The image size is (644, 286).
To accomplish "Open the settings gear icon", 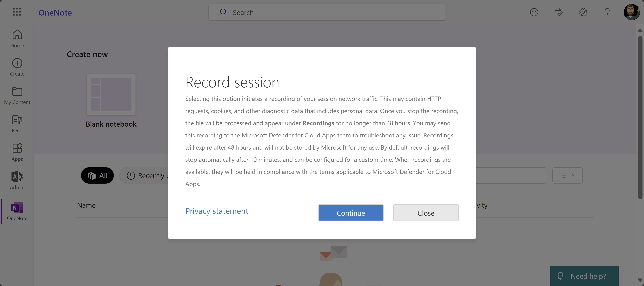I will click(x=583, y=12).
